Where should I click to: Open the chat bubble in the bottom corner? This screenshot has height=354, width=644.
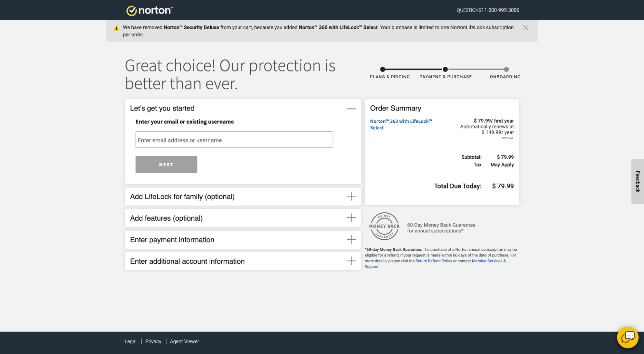coord(628,337)
